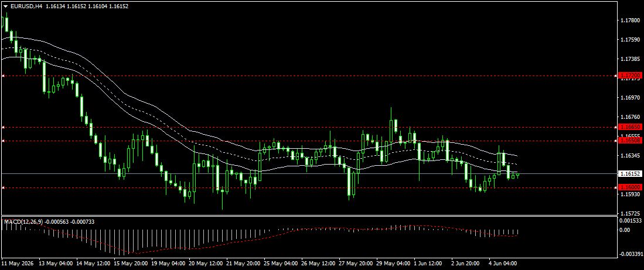
Task: Click the 20 May 12:00 time label
Action: (206, 262)
